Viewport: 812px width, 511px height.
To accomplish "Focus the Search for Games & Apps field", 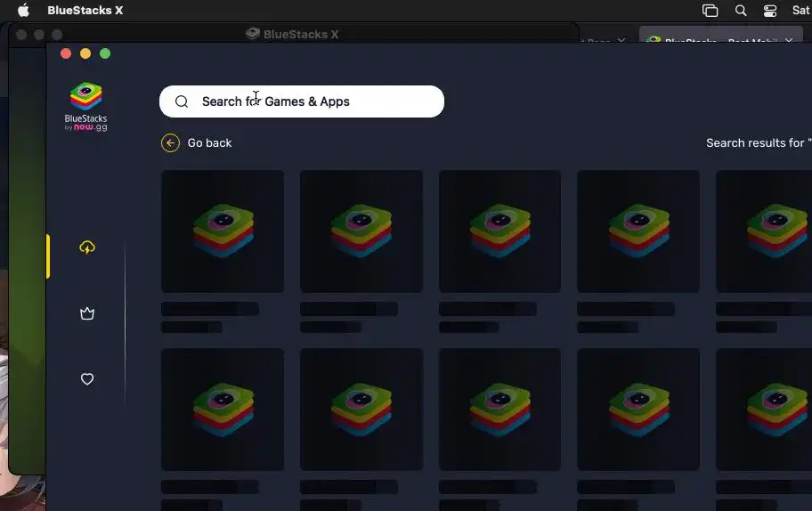I will click(302, 101).
